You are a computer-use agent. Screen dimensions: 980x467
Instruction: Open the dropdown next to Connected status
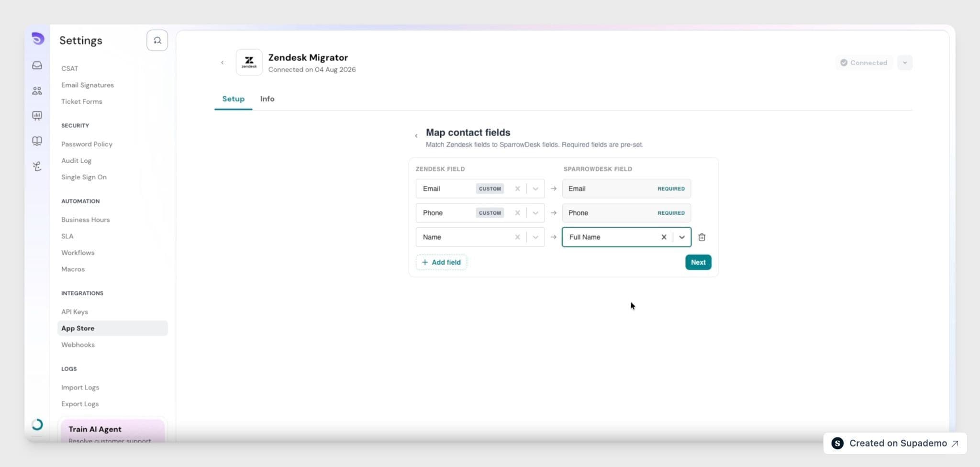tap(905, 63)
